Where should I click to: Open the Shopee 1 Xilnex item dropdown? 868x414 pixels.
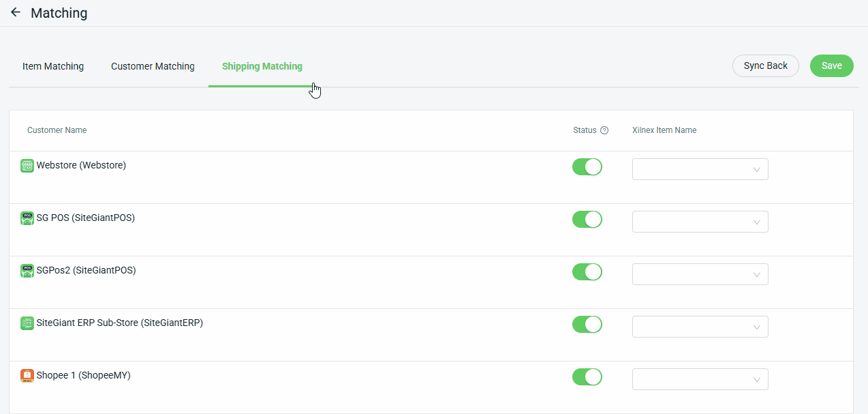click(700, 380)
